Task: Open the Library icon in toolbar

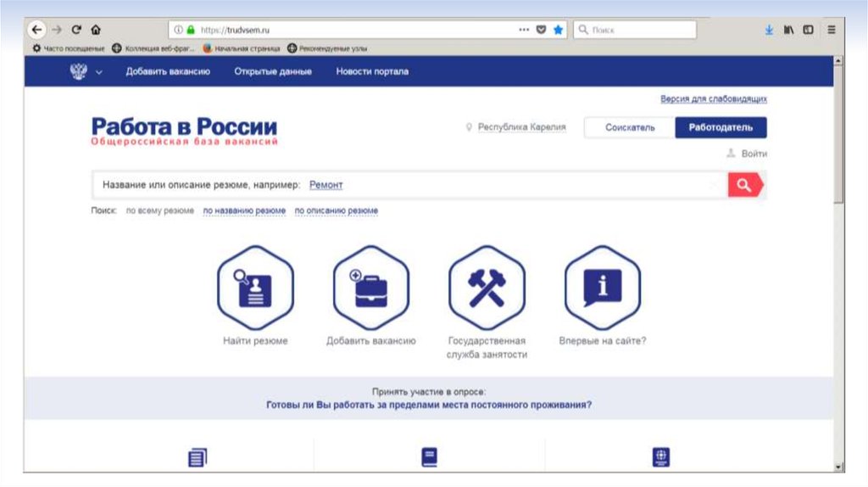Action: 788,30
